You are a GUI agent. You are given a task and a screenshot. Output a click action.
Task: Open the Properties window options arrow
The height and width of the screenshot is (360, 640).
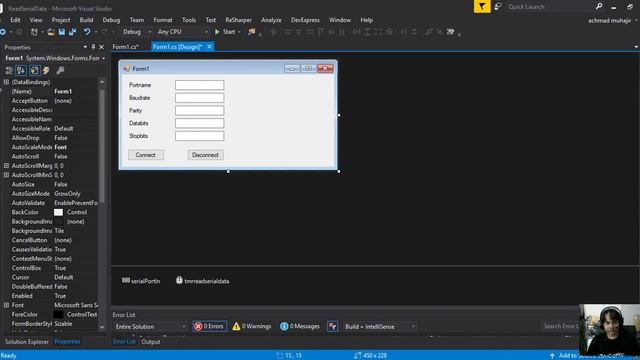point(85,47)
